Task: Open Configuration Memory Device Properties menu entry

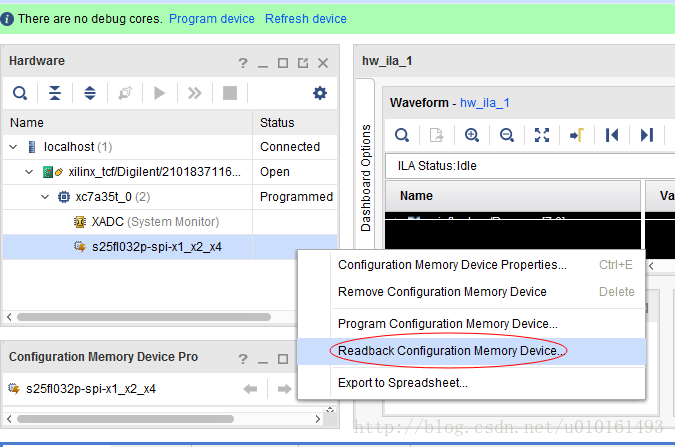Action: point(471,265)
